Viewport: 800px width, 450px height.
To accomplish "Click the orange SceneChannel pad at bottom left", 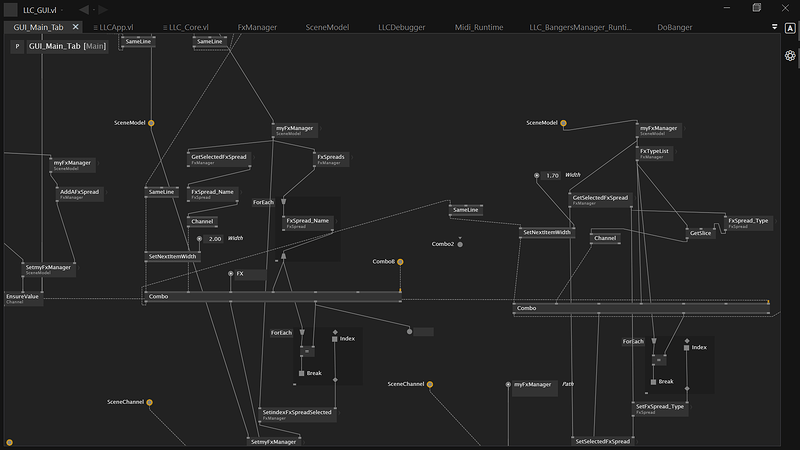I will pos(150,402).
